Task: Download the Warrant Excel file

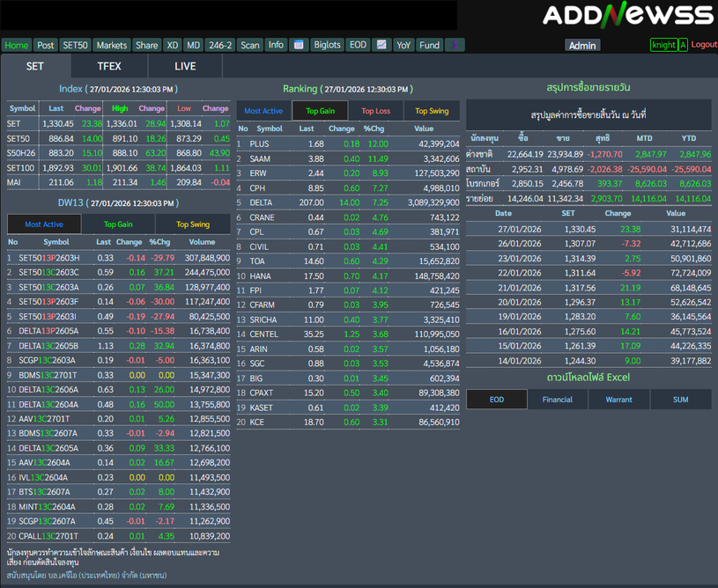Action: click(618, 400)
